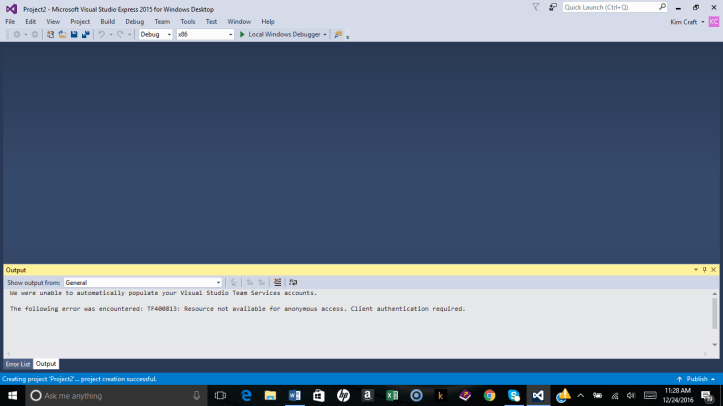The height and width of the screenshot is (406, 723).
Task: Open the toolbar options overflow arrow
Action: (348, 37)
